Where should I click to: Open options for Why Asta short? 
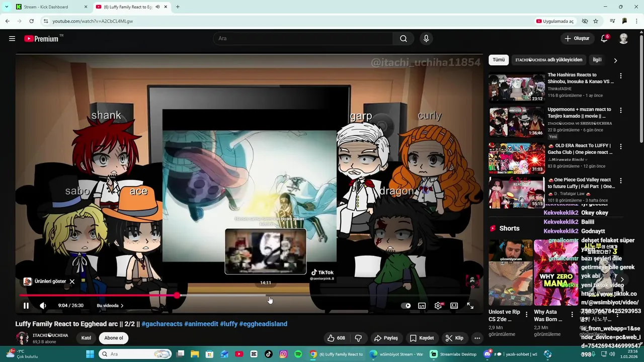tap(572, 315)
